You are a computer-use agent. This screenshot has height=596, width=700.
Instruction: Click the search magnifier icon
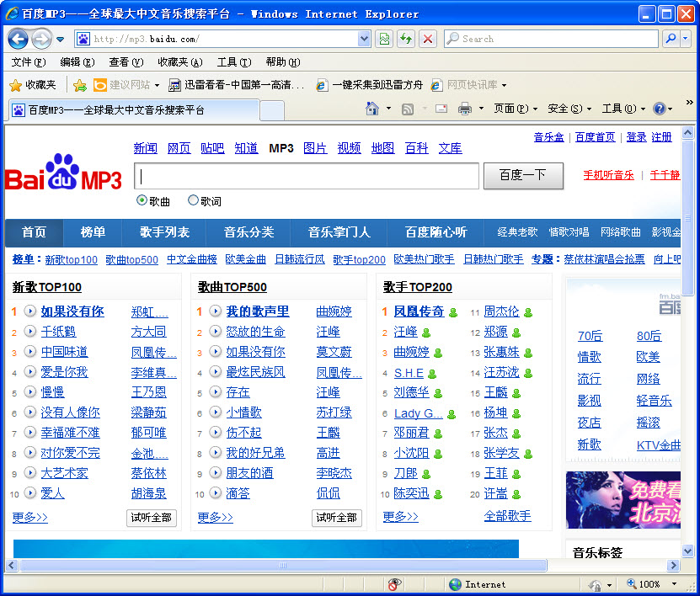click(x=670, y=39)
